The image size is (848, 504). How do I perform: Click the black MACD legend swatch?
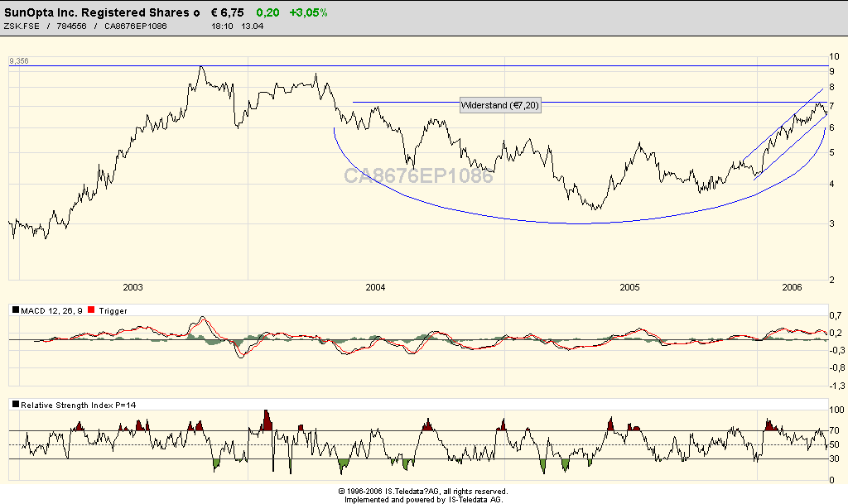pyautogui.click(x=16, y=310)
